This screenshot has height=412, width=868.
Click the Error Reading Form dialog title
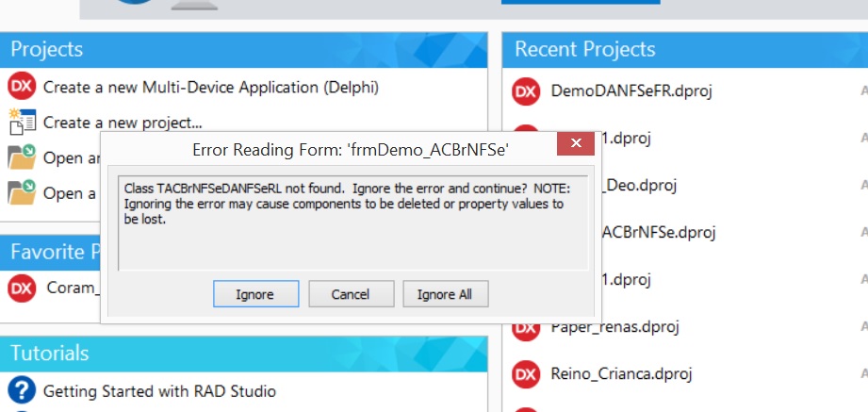(351, 150)
